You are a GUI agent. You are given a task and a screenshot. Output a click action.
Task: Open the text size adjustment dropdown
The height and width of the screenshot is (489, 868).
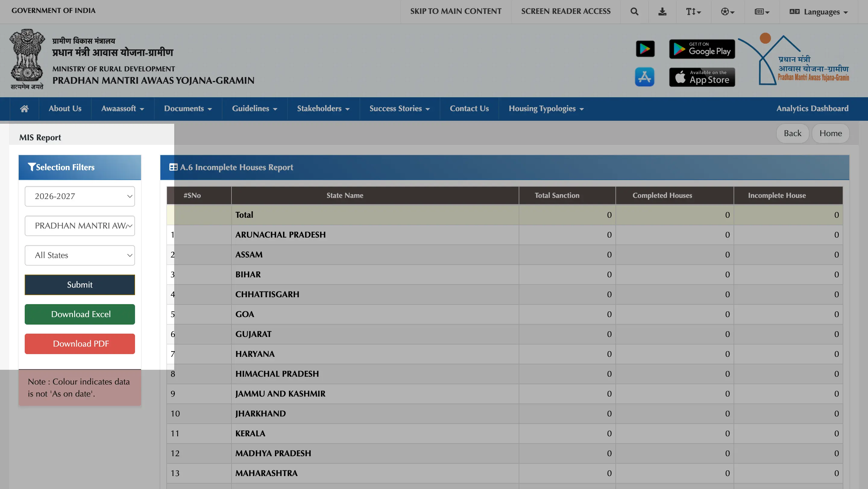click(693, 12)
